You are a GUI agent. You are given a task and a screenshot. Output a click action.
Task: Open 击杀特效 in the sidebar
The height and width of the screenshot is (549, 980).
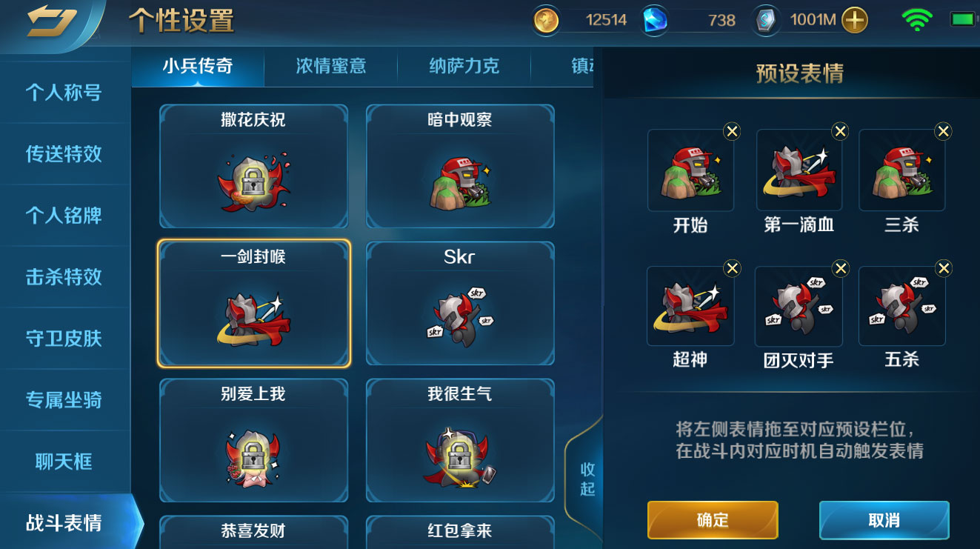[x=64, y=277]
